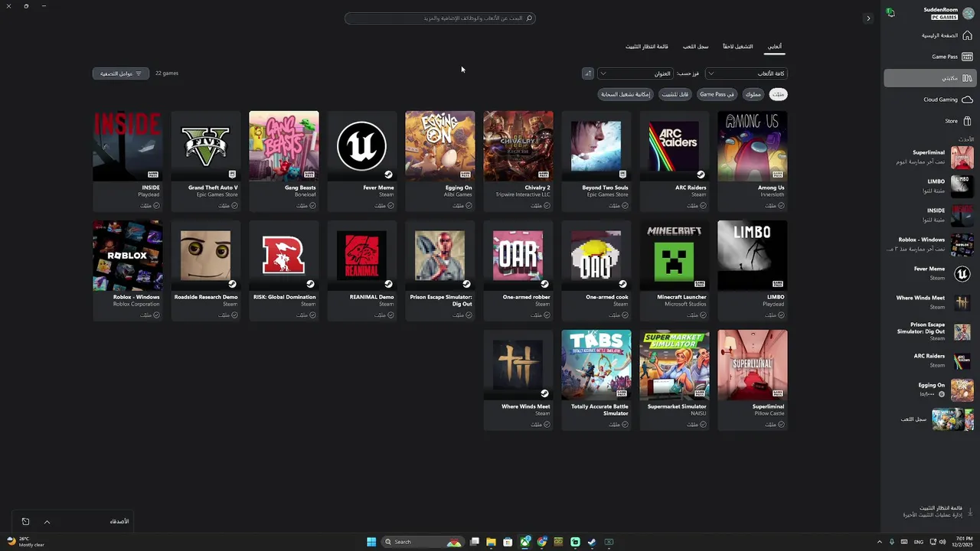Open the Among Us game card
The width and height of the screenshot is (980, 551).
coord(753,161)
